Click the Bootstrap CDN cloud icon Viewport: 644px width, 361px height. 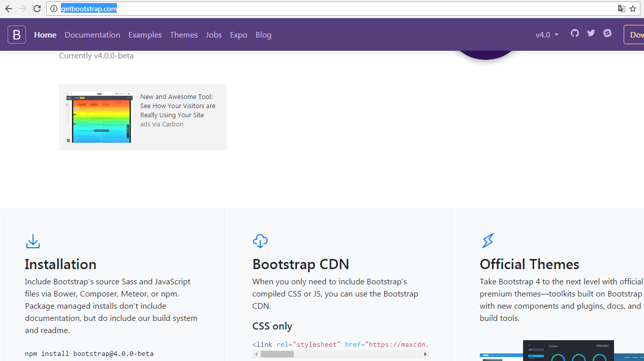pyautogui.click(x=260, y=241)
